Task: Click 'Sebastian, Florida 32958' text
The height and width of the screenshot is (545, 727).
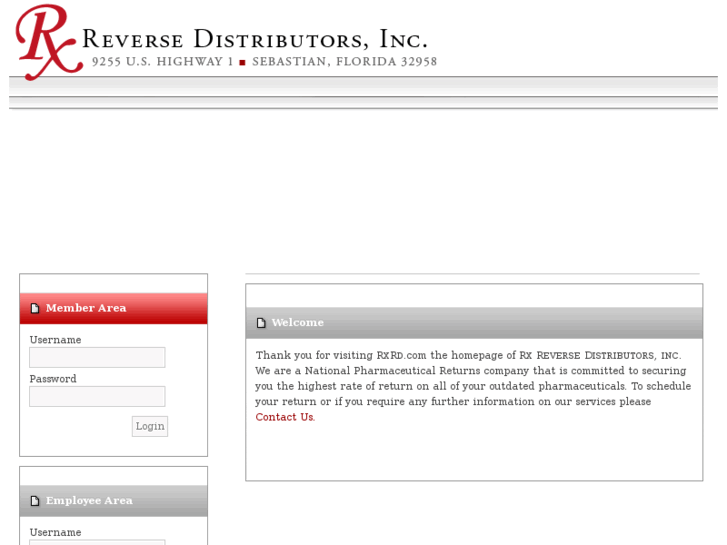Action: [x=344, y=62]
